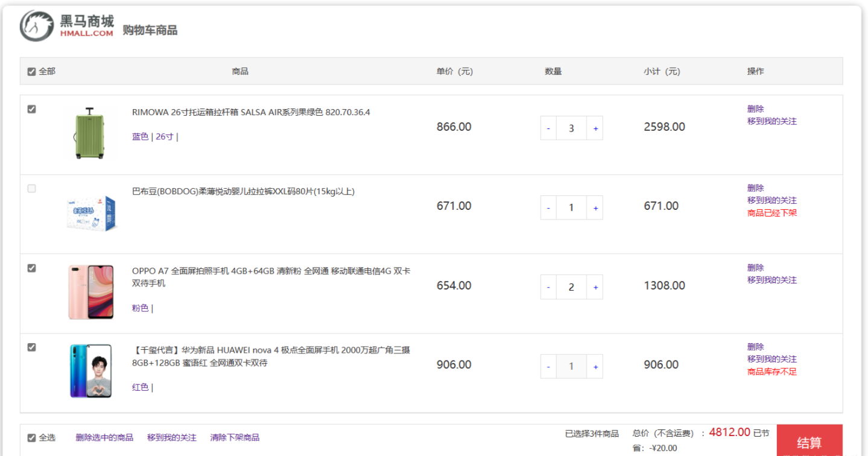Decrease OPPO A7 quantity with minus
Viewport: 868px width, 456px height.
(548, 287)
